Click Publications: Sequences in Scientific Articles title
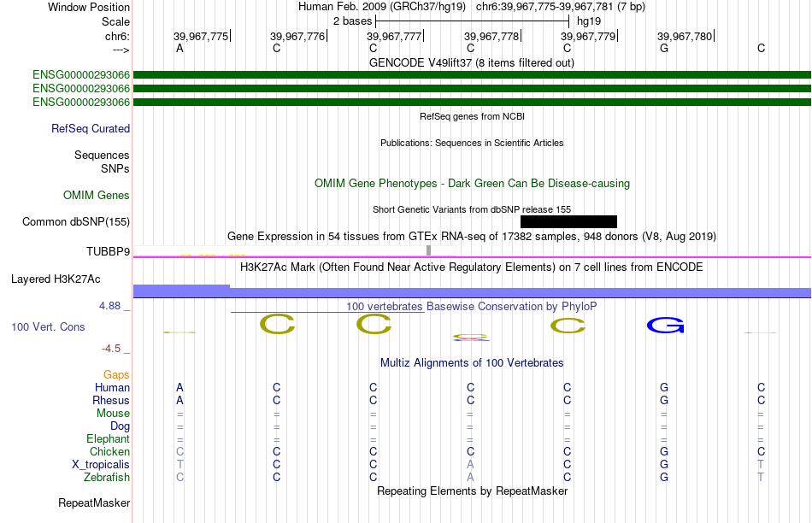This screenshot has height=523, width=812. coord(472,143)
